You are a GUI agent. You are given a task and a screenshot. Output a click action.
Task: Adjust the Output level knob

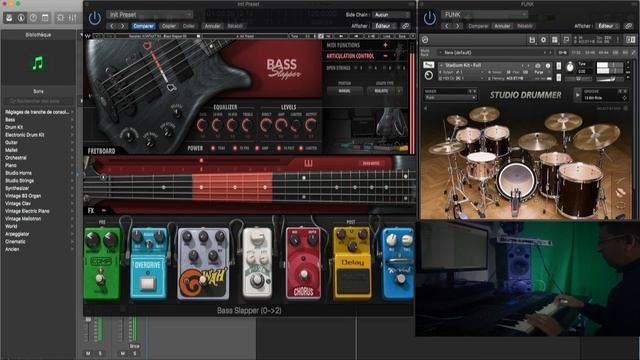311,125
